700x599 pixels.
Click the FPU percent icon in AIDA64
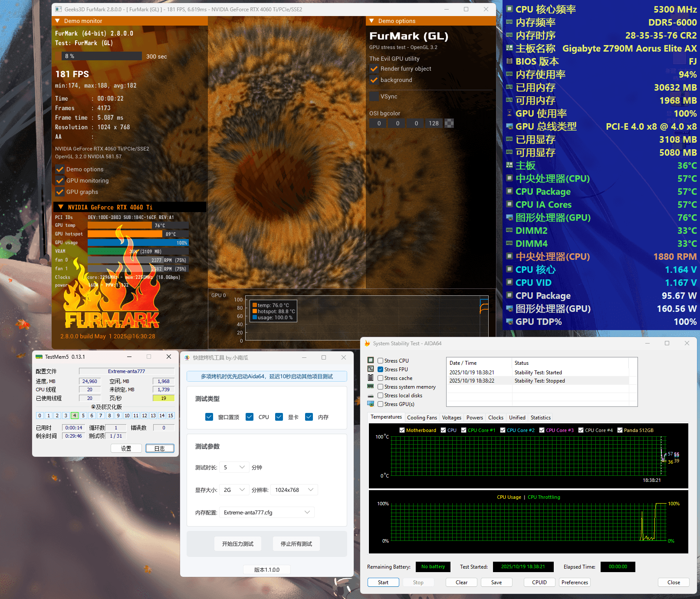pyautogui.click(x=371, y=369)
